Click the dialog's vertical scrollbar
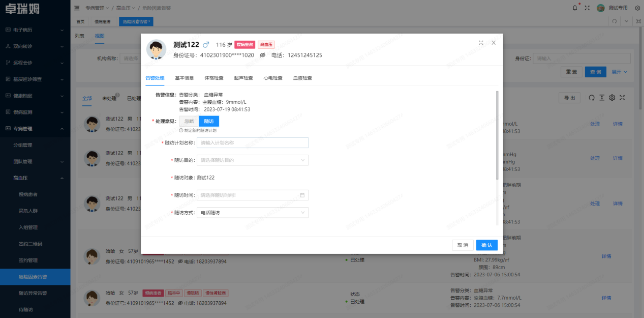The image size is (644, 318). point(497,135)
